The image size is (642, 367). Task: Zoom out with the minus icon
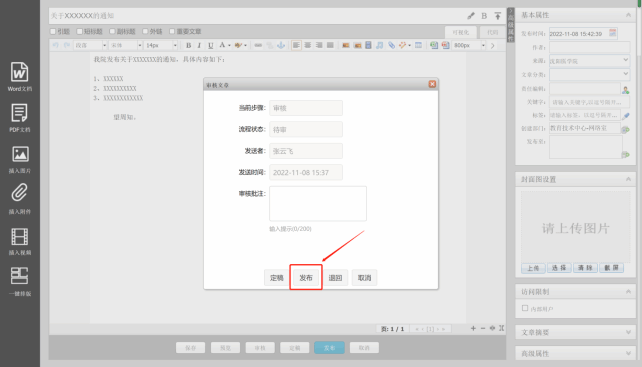[x=483, y=328]
